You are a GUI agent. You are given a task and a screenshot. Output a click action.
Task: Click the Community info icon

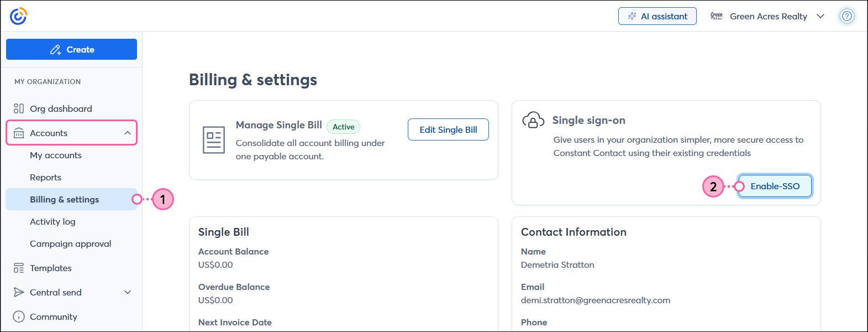click(x=19, y=317)
